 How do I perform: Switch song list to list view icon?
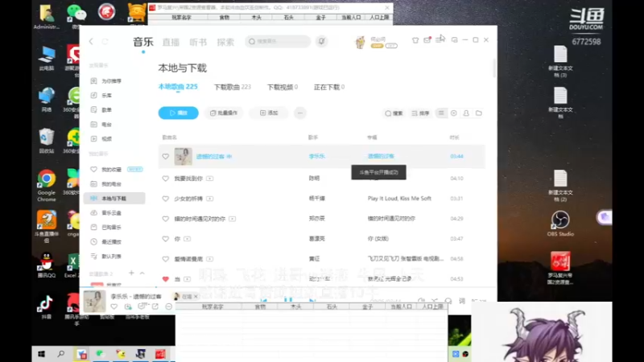[x=441, y=113]
